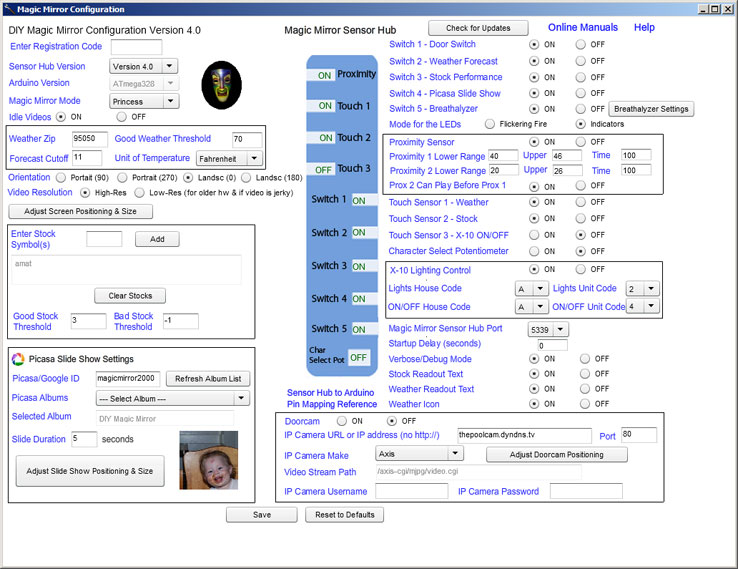
Task: Select Portrait (90) orientation
Action: click(61, 177)
